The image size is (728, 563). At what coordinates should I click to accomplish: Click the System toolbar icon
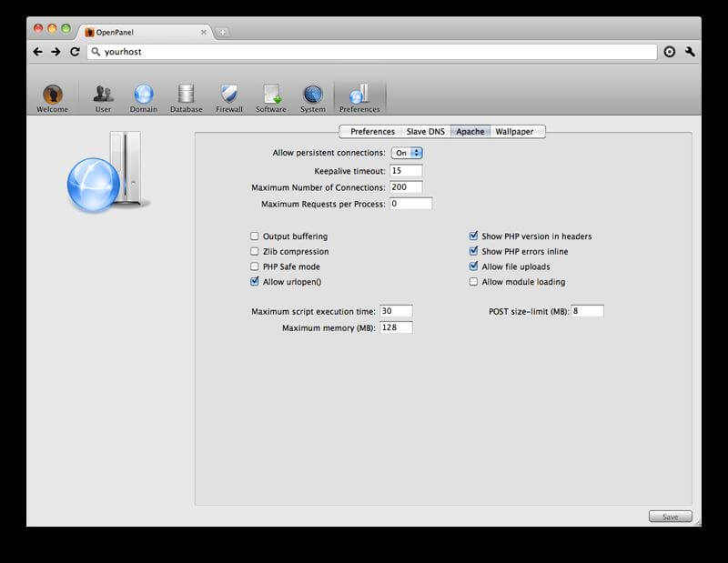tap(313, 95)
